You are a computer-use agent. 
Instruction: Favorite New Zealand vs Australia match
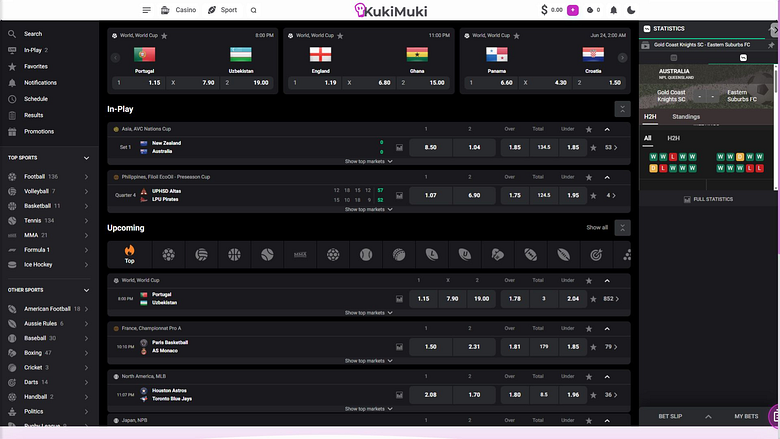[x=593, y=148]
